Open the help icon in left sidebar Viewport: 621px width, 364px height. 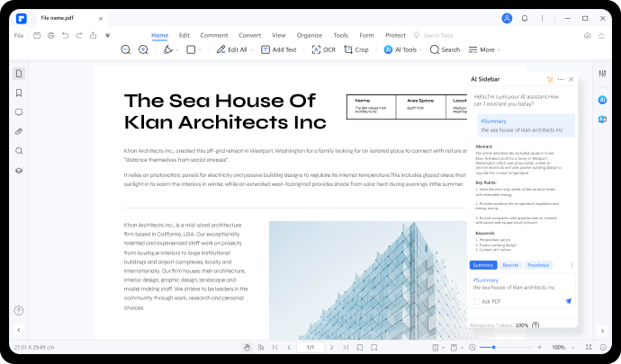19,311
